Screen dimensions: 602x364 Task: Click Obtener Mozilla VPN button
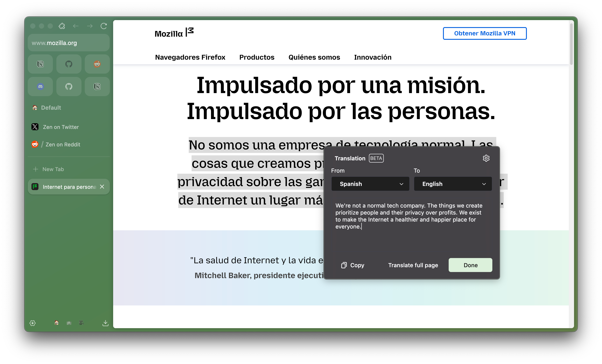click(x=485, y=33)
